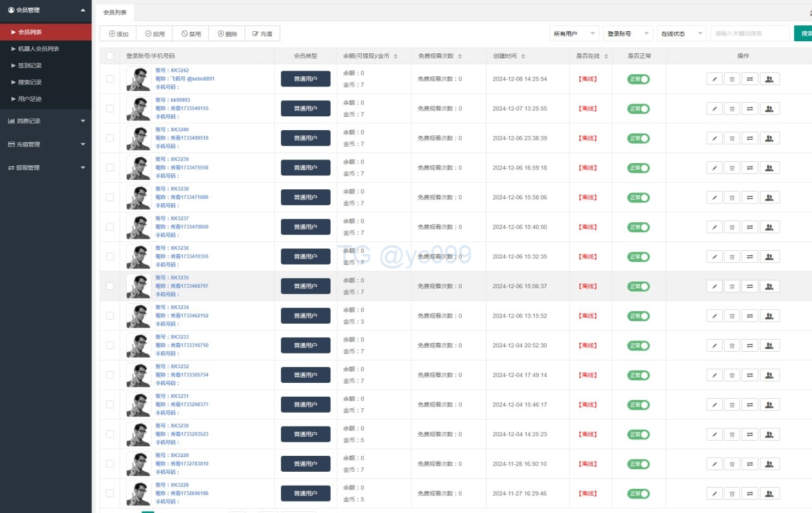Click the 充值 toolbar button
The image size is (812, 513).
coord(262,34)
